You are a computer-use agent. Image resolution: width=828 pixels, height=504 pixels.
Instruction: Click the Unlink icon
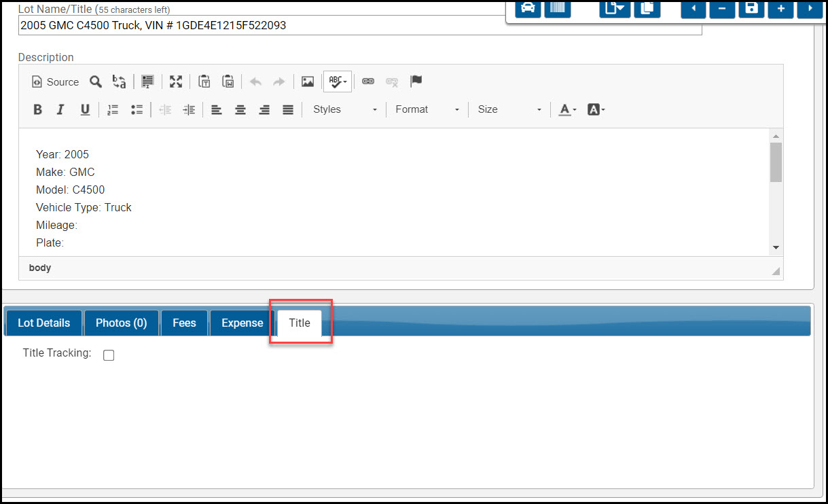(392, 82)
